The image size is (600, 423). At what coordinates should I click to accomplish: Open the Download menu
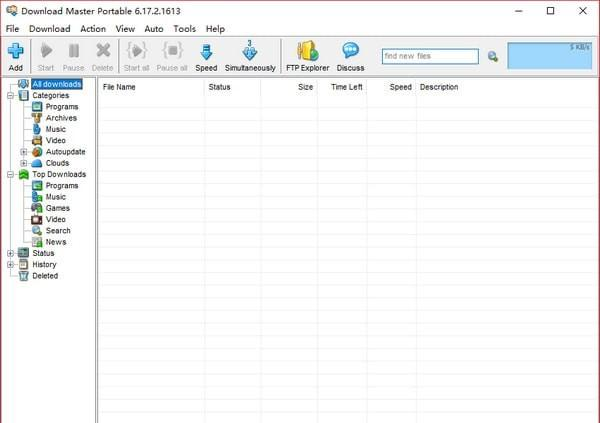point(50,29)
